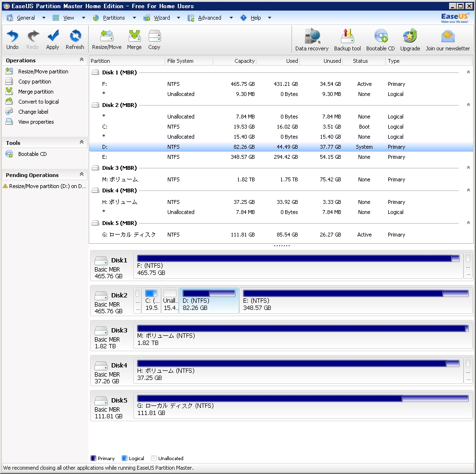The height and width of the screenshot is (474, 476).
Task: Click the Bootable CD toolbar icon
Action: coord(380,40)
